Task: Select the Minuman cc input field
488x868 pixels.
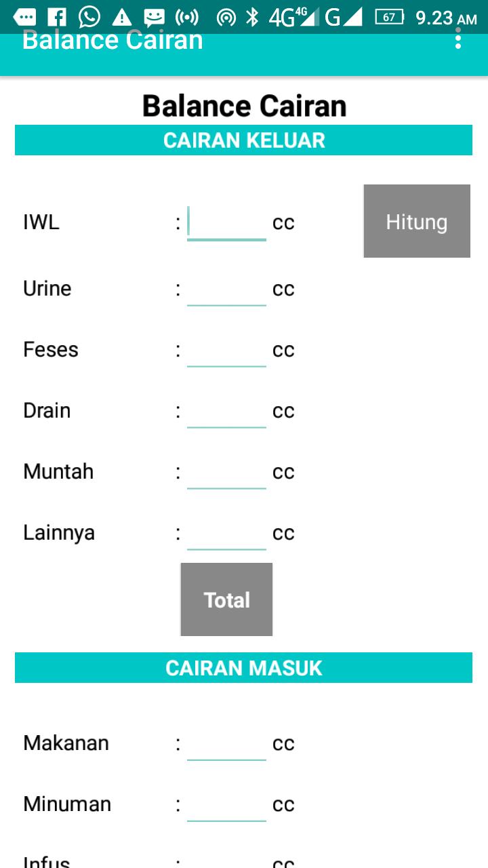Action: pos(226,804)
